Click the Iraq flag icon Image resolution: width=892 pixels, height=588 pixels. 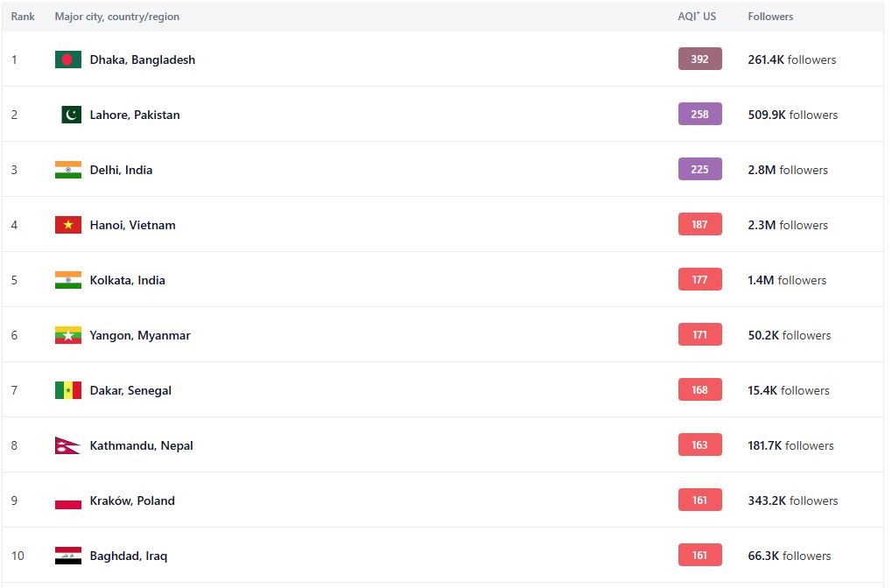(67, 556)
